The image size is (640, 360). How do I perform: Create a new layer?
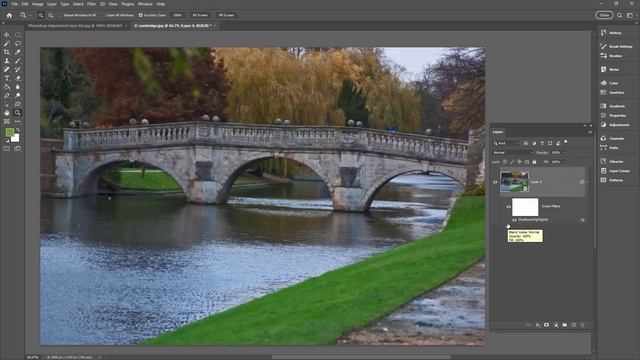point(573,325)
